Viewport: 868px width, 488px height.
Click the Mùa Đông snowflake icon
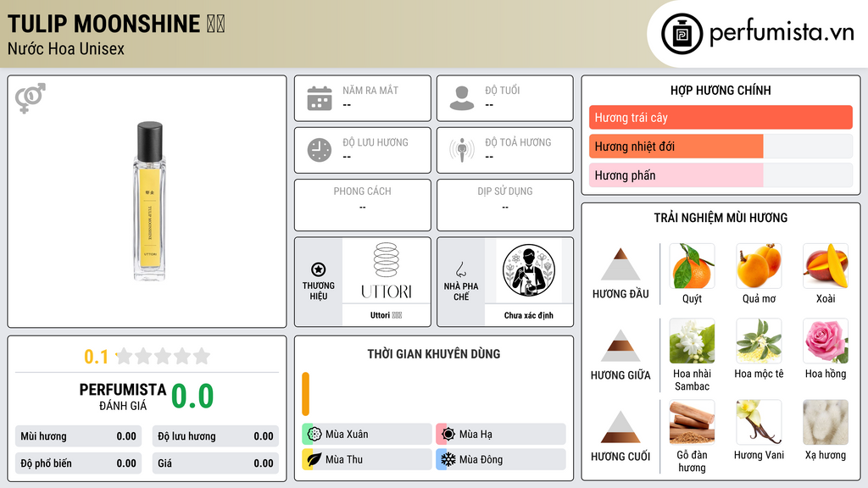coord(448,460)
